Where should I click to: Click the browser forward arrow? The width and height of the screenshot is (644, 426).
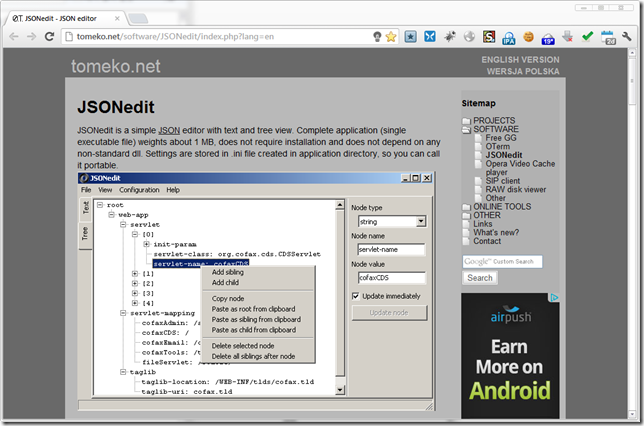coord(31,37)
